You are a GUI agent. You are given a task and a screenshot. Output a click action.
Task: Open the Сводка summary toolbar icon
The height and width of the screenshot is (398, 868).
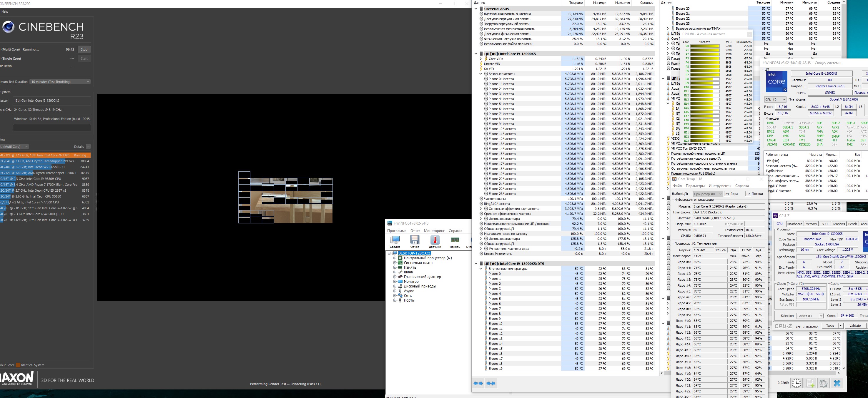point(395,240)
